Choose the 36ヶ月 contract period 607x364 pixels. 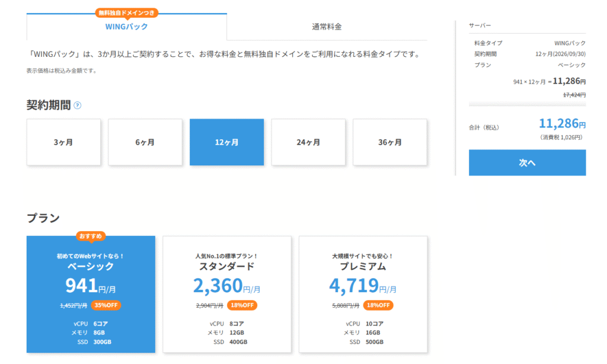coord(390,142)
